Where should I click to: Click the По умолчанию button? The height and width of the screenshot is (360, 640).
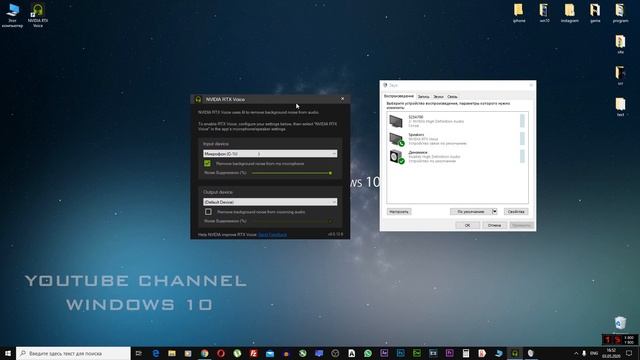coord(471,211)
